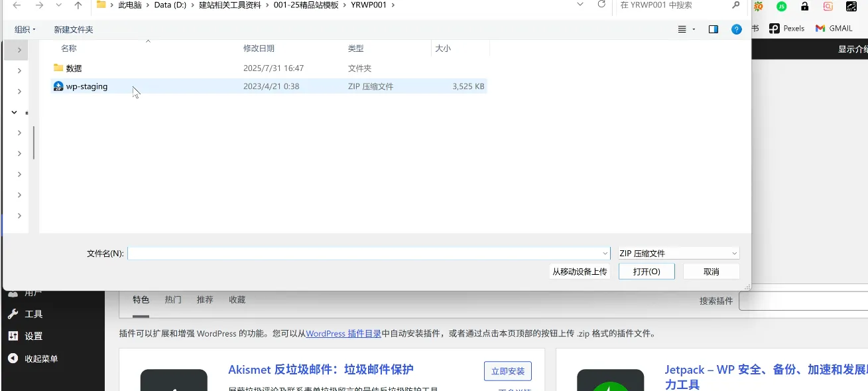Switch to the 推荐 plugins tab
The width and height of the screenshot is (868, 391).
[205, 300]
